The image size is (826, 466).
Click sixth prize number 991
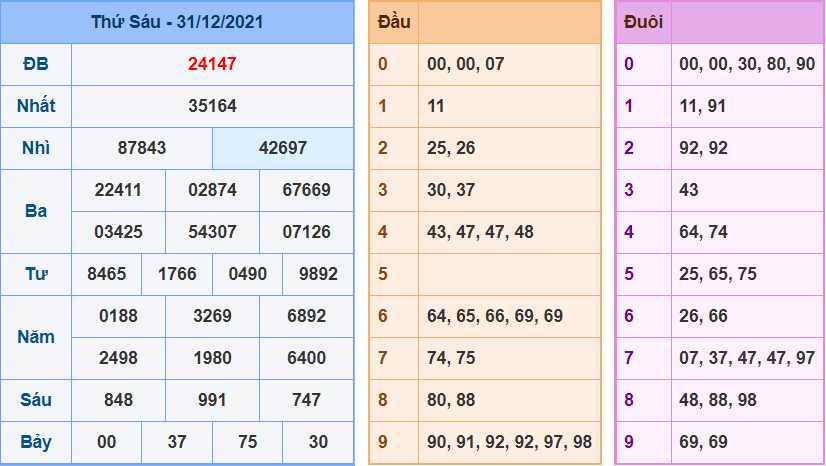(x=212, y=400)
